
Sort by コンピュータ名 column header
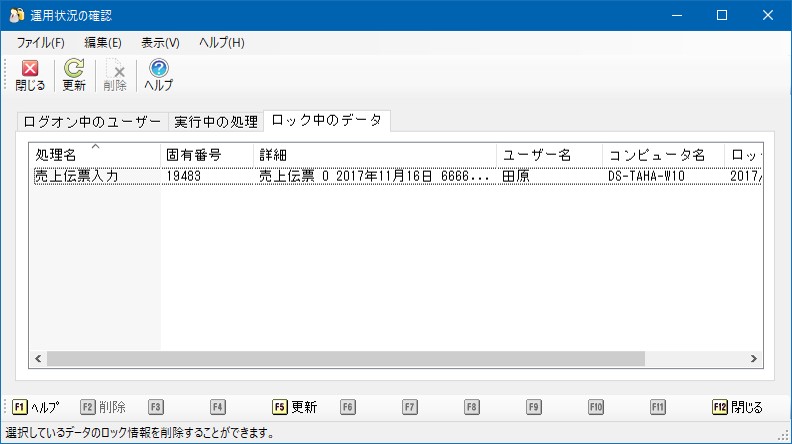click(663, 155)
